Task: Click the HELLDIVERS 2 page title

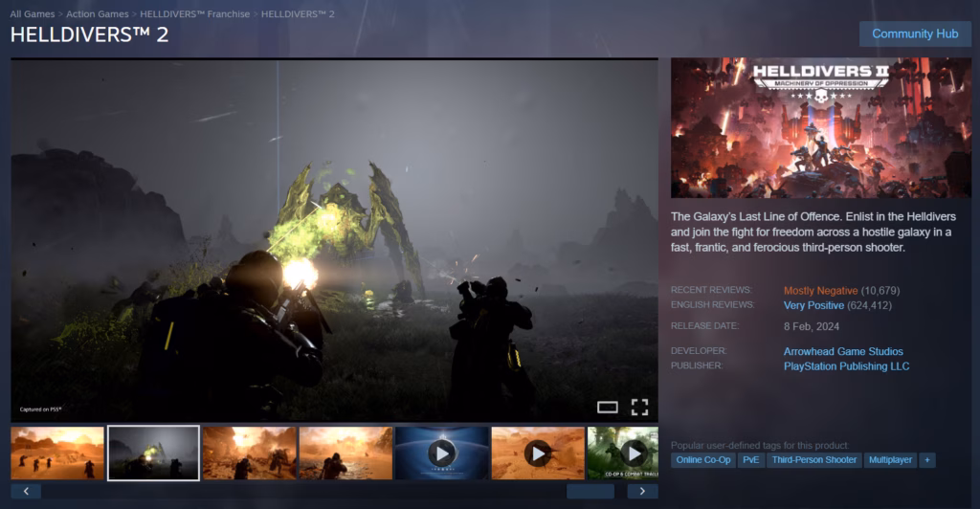Action: [x=89, y=34]
